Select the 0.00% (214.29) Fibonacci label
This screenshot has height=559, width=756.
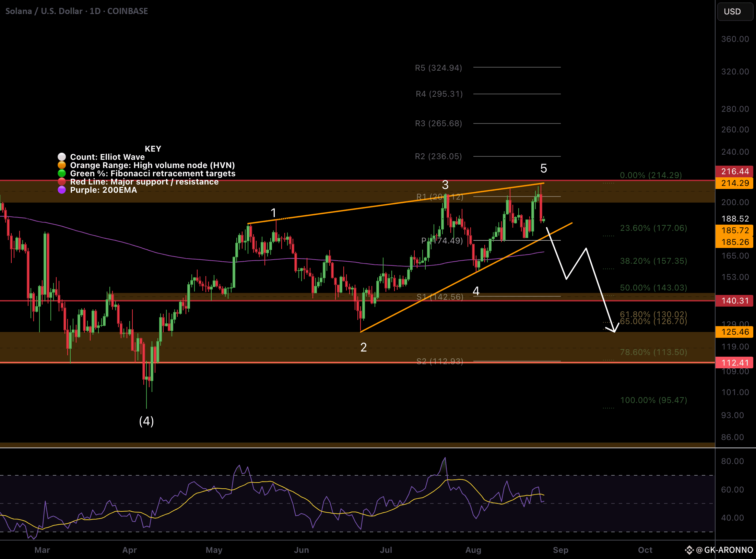(x=651, y=175)
